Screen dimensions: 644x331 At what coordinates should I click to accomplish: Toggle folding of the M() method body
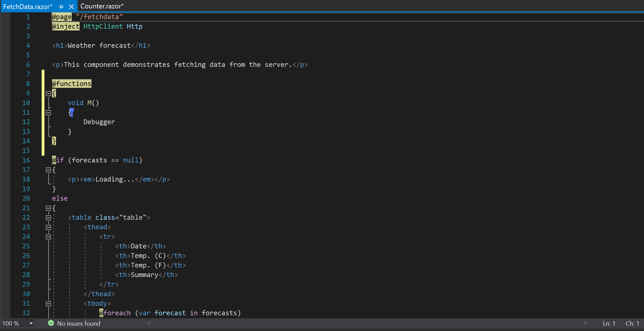point(48,112)
